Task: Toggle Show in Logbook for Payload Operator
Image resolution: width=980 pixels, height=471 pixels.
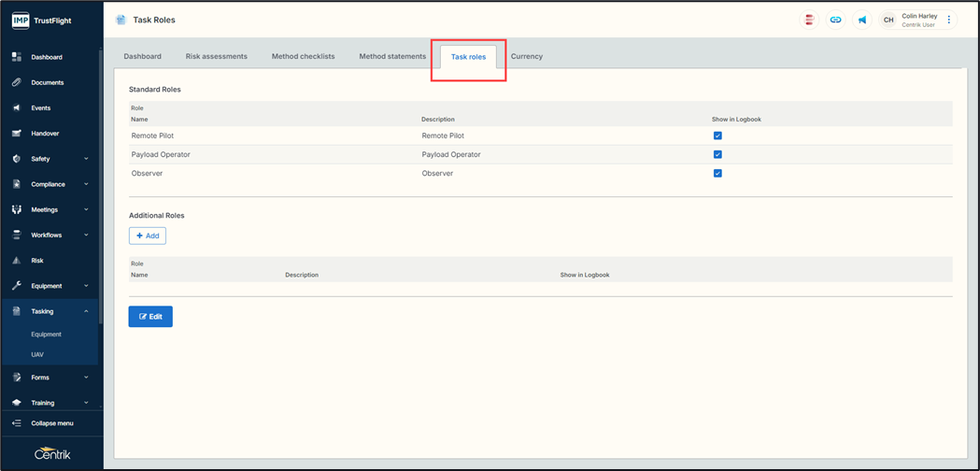Action: point(717,154)
